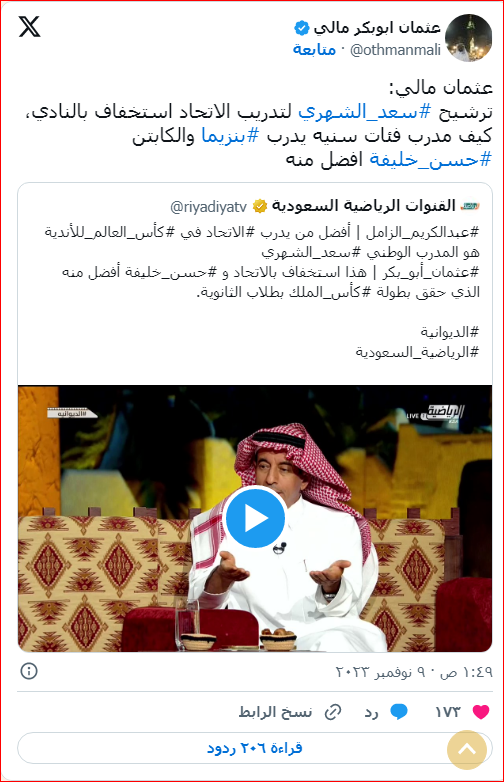
Task: Open the author's profile avatar
Action: pyautogui.click(x=468, y=38)
